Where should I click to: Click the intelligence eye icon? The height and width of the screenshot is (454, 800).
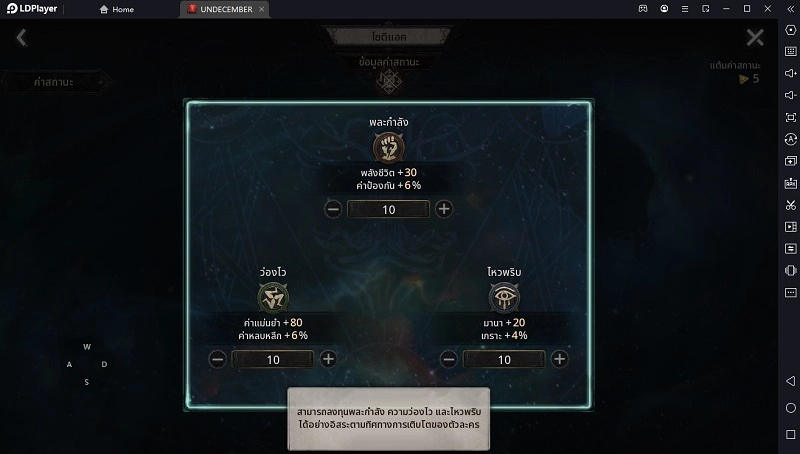[x=504, y=297]
